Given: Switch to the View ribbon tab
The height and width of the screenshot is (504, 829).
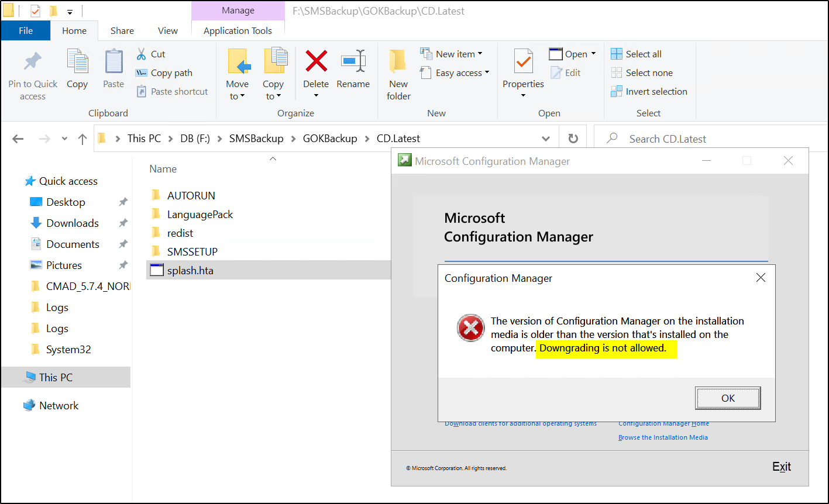Looking at the screenshot, I should click(168, 30).
